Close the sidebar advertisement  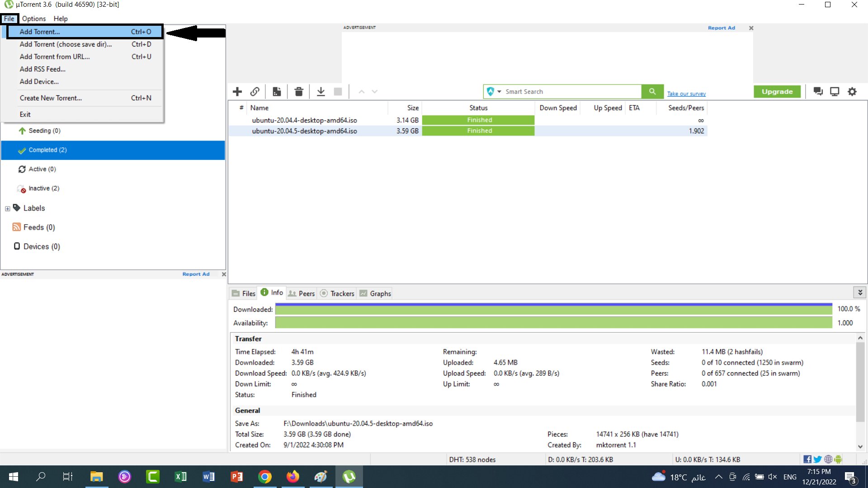(224, 274)
